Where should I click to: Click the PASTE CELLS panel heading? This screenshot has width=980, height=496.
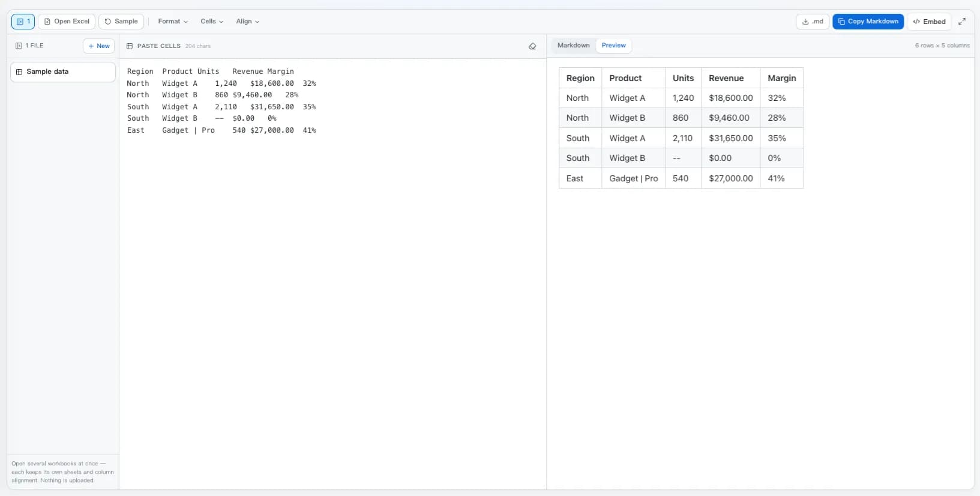click(x=158, y=46)
